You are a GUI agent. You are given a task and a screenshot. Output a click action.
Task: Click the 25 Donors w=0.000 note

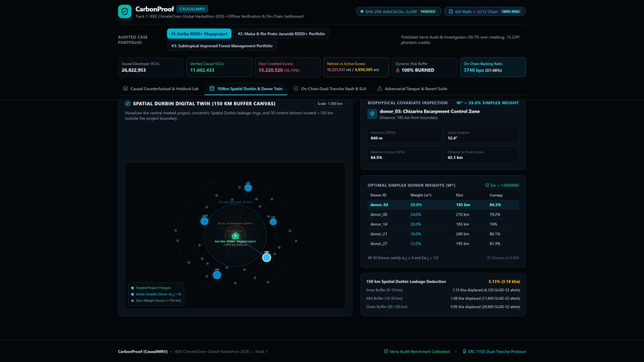coord(503,258)
